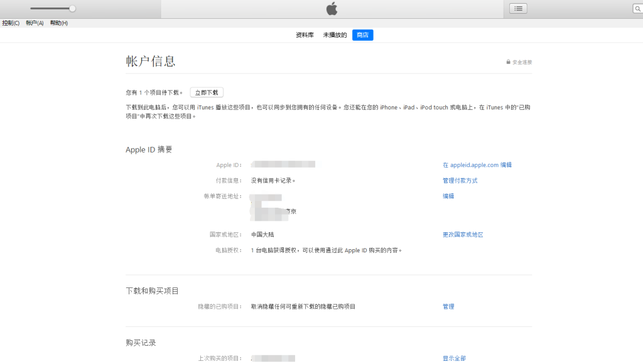
Task: Click the 电脑授权 field label
Action: pos(229,250)
